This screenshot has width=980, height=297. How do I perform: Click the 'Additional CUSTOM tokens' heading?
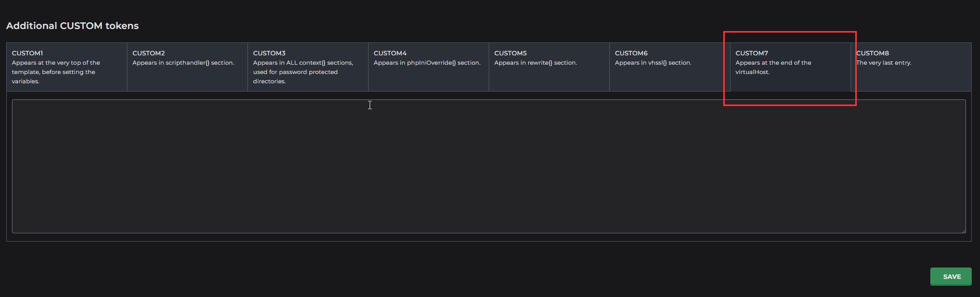(72, 26)
